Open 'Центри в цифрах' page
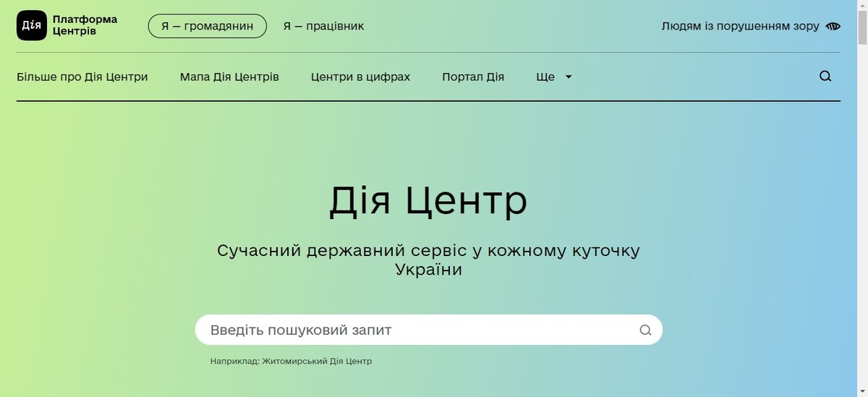The width and height of the screenshot is (868, 397). (360, 77)
